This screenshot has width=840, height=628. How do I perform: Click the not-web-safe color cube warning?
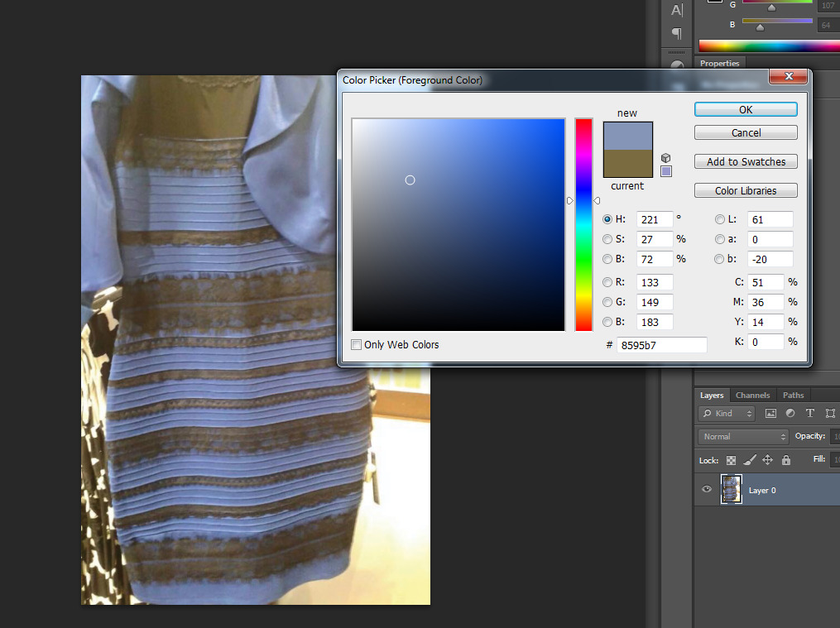[666, 158]
